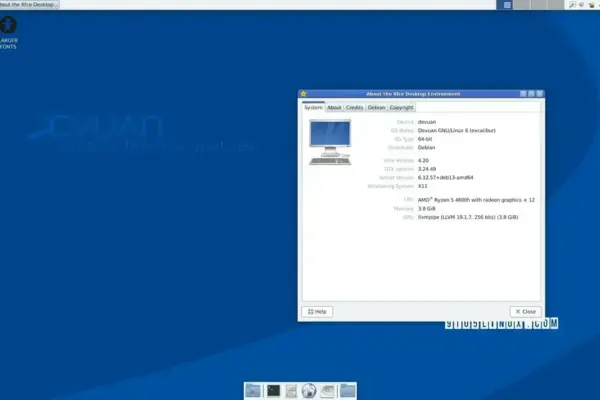Click the network plug tray icon
This screenshot has height=400, width=600.
point(572,5)
